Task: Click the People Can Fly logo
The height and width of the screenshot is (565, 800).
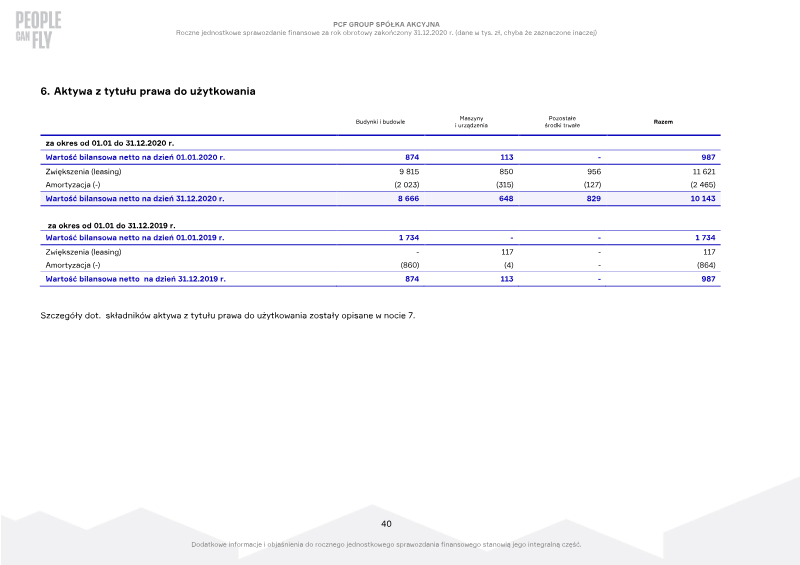Action: click(38, 30)
